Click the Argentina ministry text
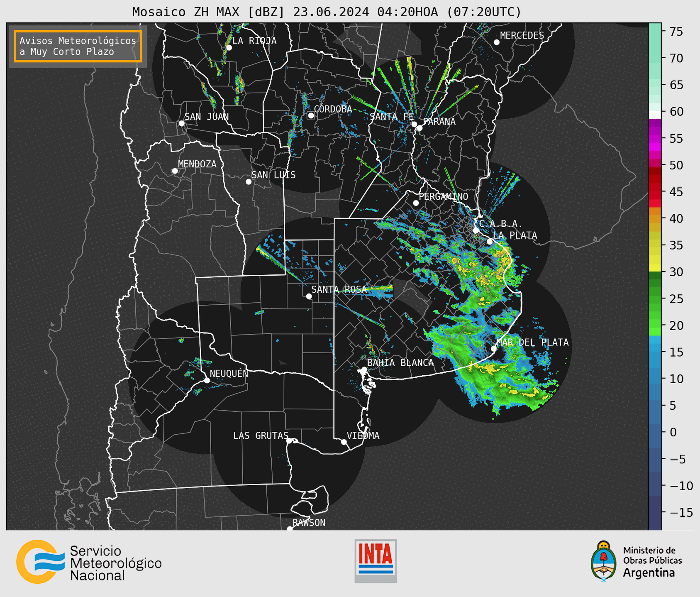The image size is (700, 597). pos(649,573)
